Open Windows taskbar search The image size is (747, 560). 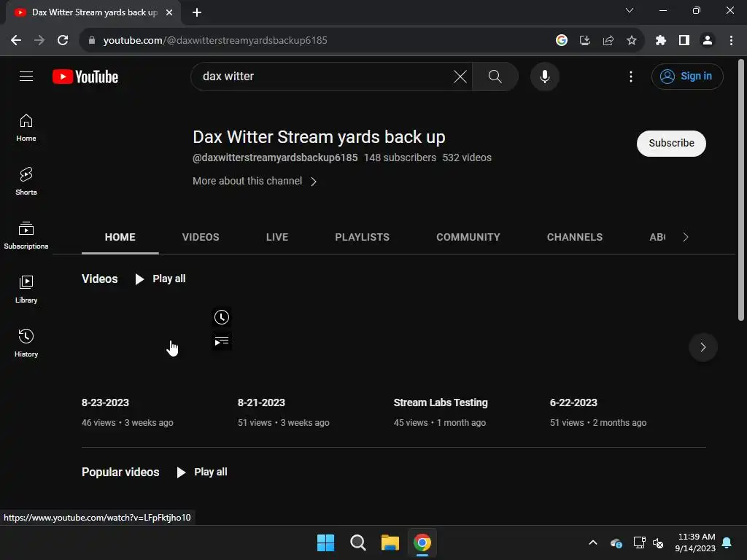click(357, 542)
